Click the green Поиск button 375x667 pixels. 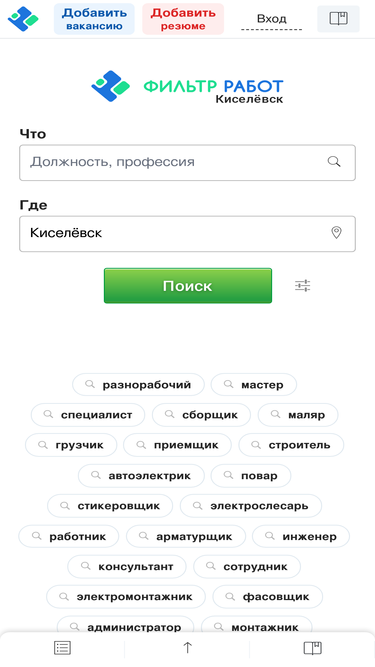pos(188,286)
